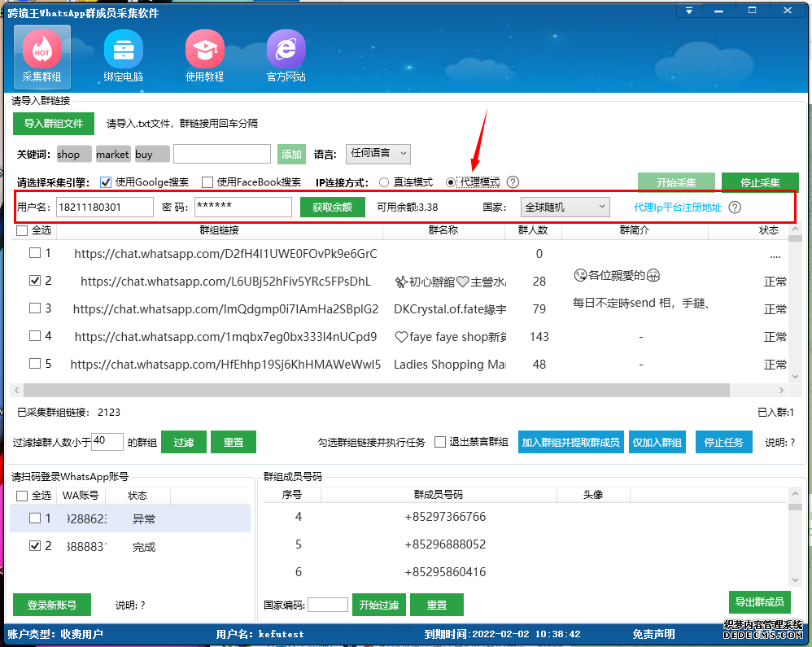This screenshot has width=812, height=647.
Task: Click the 用户名 input field
Action: (x=105, y=207)
